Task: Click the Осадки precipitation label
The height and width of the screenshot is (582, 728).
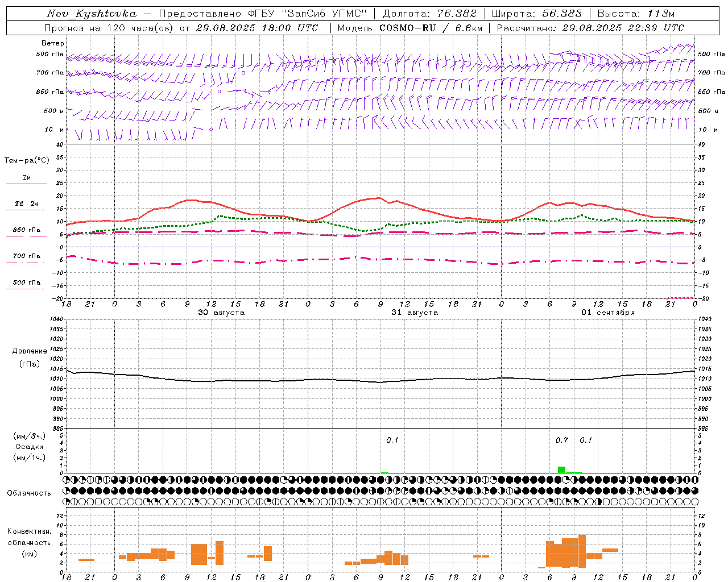Action: [29, 447]
